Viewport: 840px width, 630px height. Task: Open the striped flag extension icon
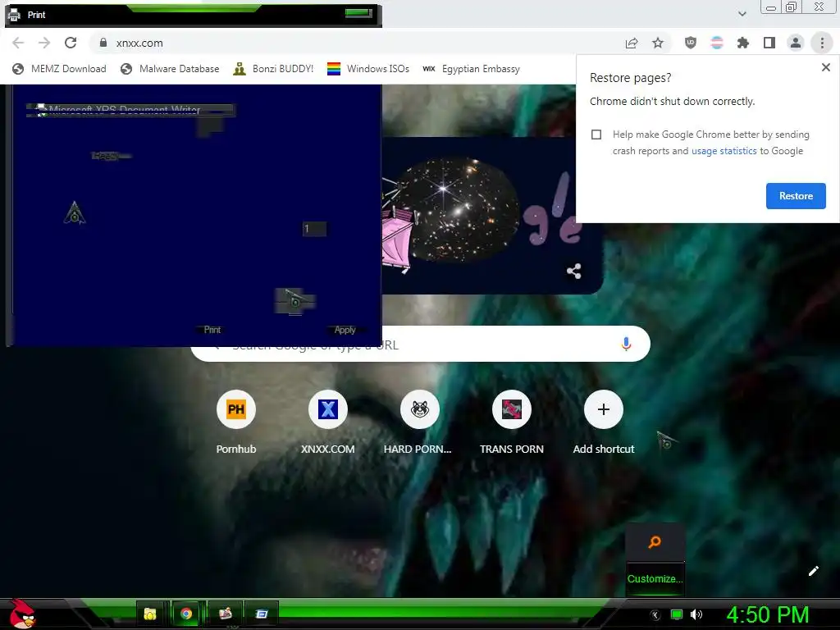click(x=717, y=43)
